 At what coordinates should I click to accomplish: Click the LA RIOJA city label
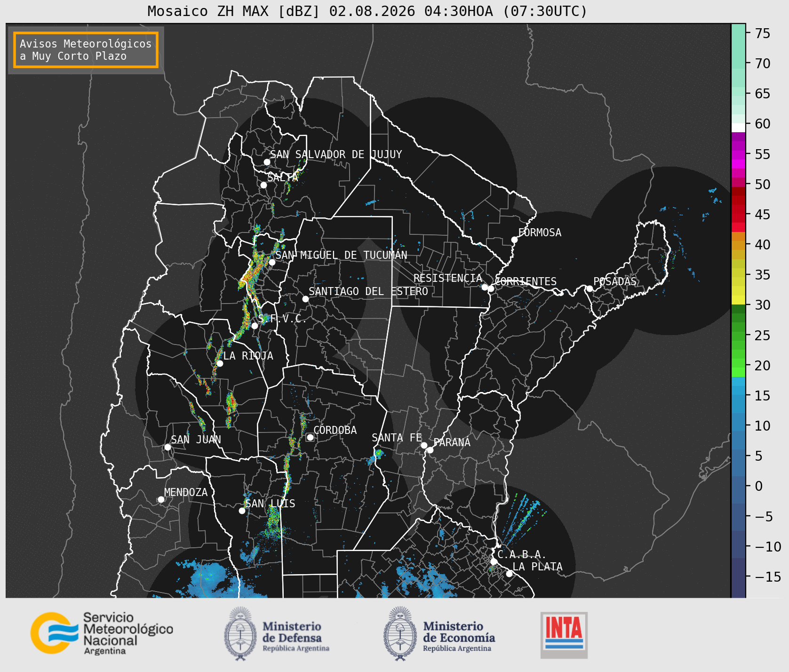coord(248,356)
